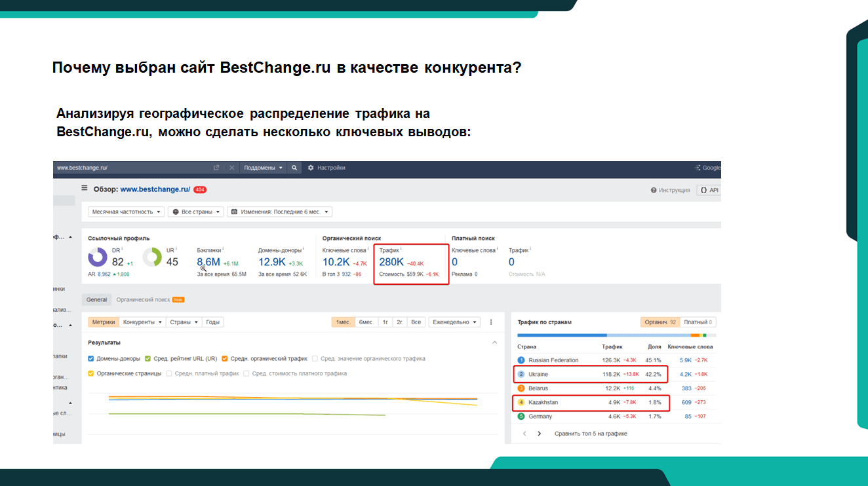Uncheck Органические страницы checkbox
The width and height of the screenshot is (868, 486).
point(91,373)
